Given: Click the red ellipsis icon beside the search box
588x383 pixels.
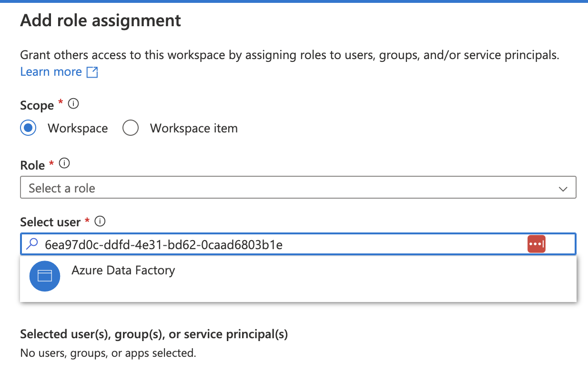Looking at the screenshot, I should tap(537, 243).
